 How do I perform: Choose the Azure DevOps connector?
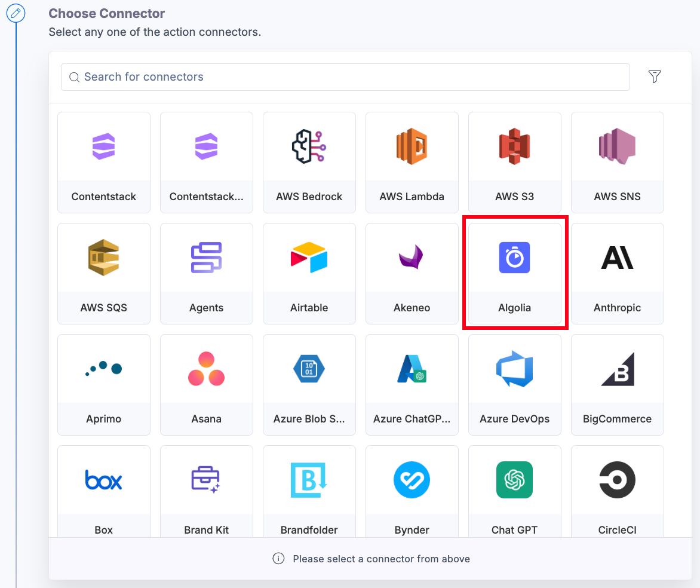coord(514,385)
